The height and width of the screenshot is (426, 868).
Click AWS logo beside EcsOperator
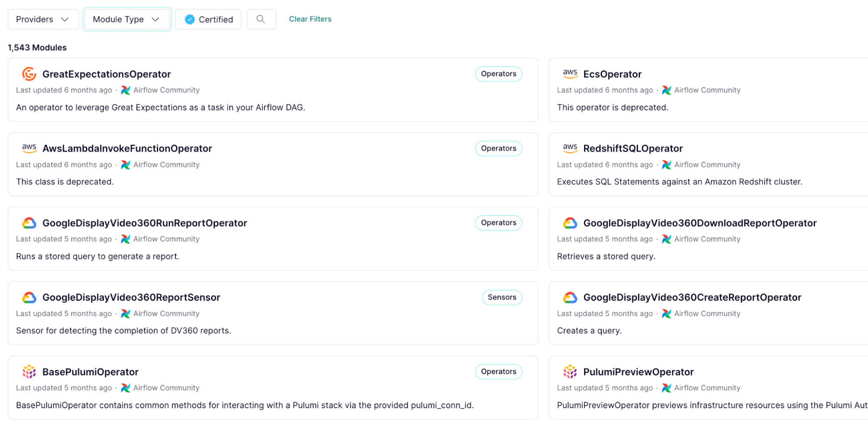[x=570, y=74]
